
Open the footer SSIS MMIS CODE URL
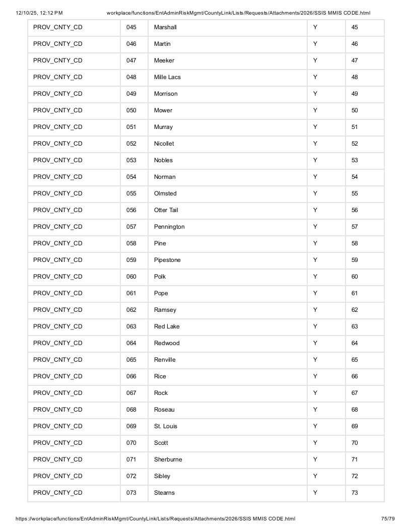coord(155,519)
